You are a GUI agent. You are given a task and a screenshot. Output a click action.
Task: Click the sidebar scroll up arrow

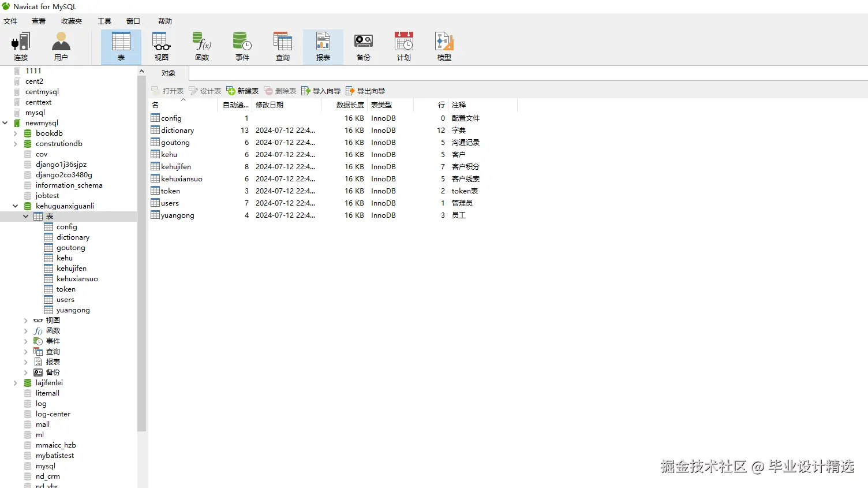pos(141,71)
